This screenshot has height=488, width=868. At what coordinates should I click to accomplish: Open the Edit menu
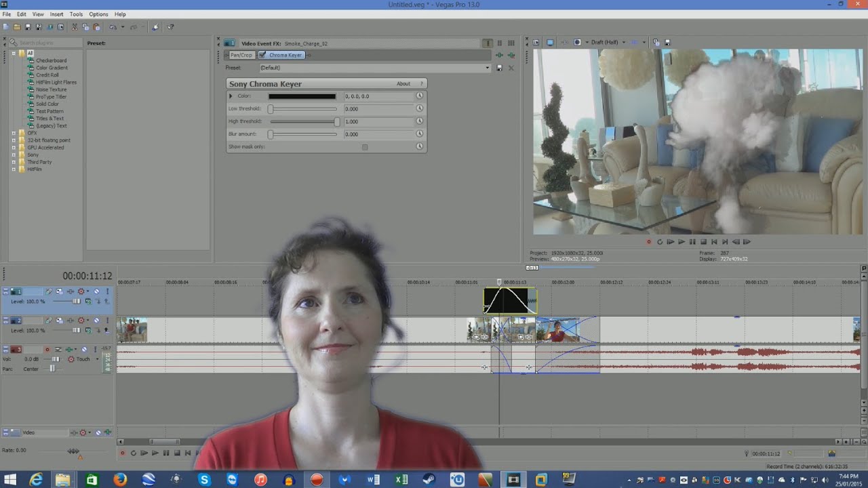point(22,14)
